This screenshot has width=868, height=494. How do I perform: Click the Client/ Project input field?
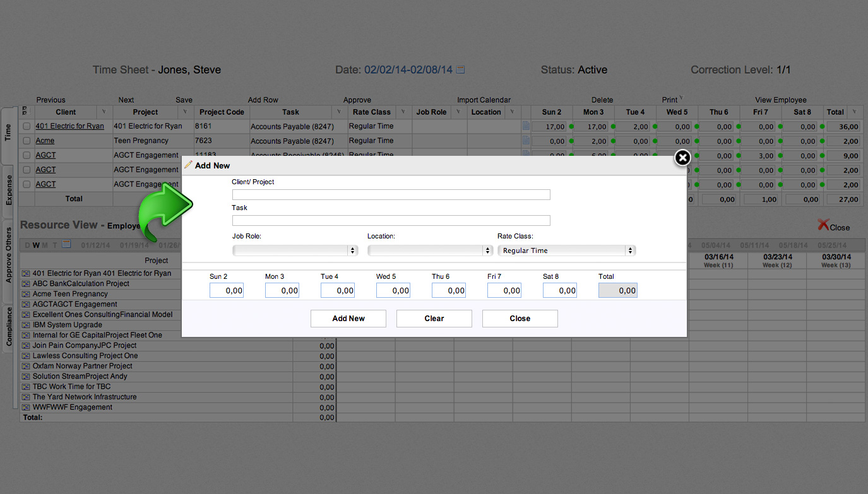[391, 195]
